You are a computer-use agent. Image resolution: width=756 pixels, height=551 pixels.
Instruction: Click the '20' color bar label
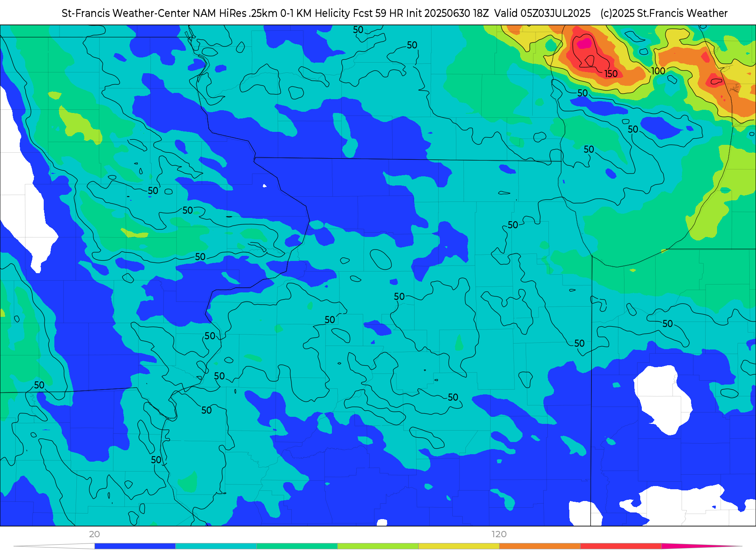[94, 534]
